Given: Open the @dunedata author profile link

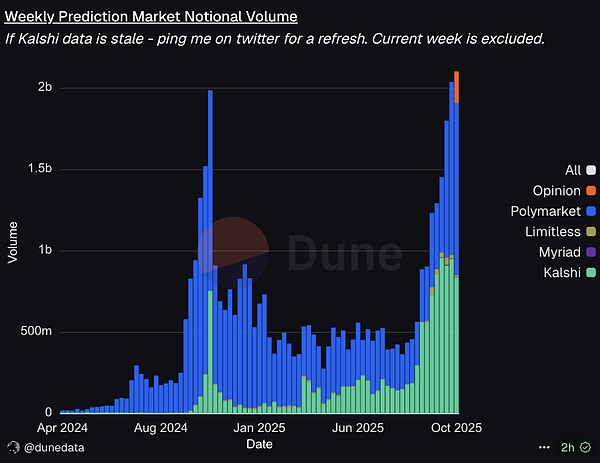Looking at the screenshot, I should 53,445.
